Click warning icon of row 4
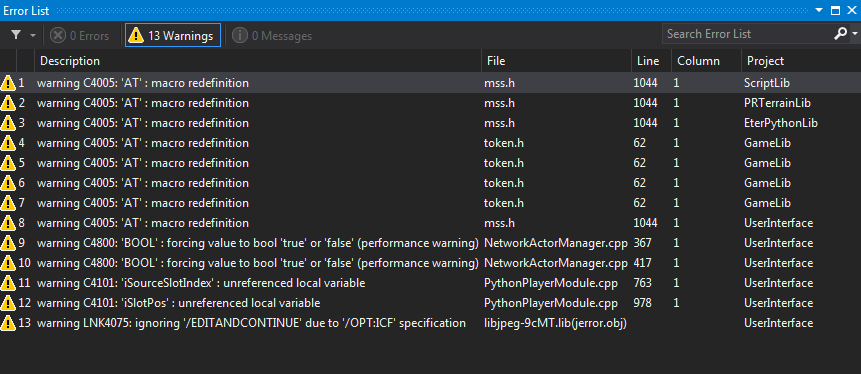 click(x=8, y=143)
